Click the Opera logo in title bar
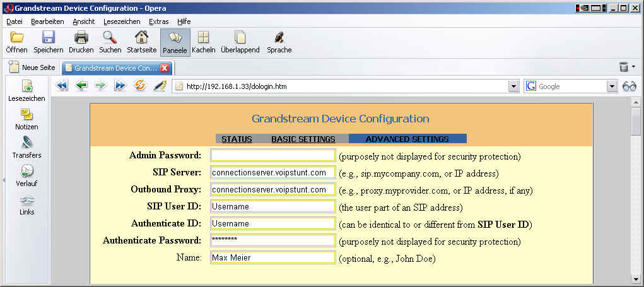 (9, 8)
